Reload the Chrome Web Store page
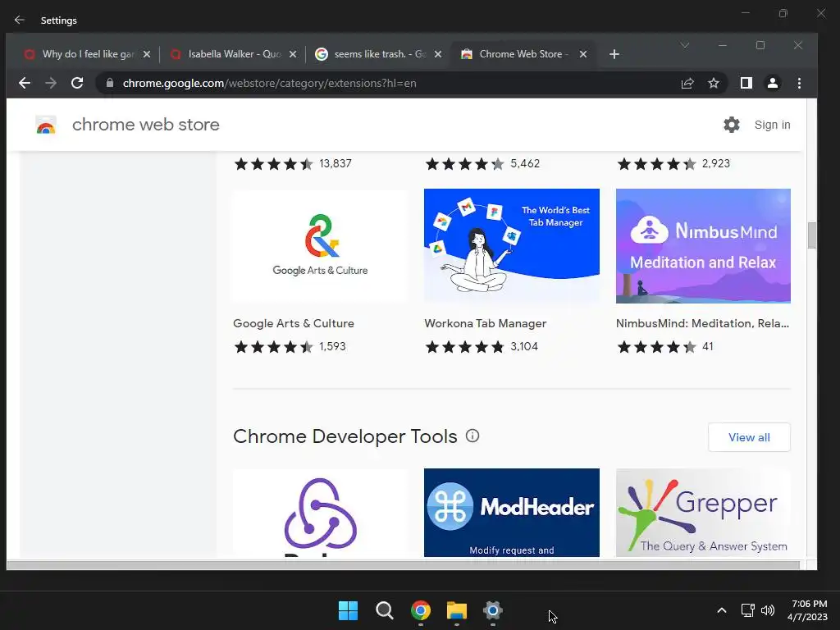The image size is (840, 630). [x=77, y=83]
